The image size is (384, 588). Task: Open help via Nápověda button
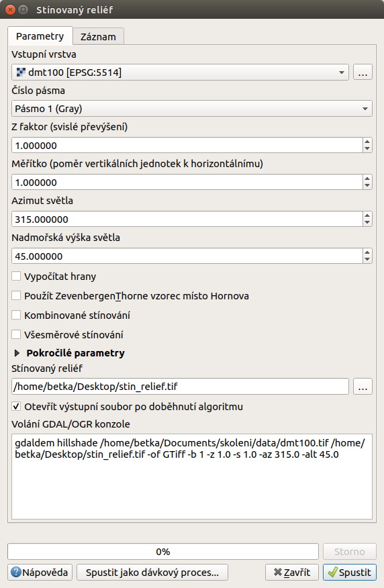point(40,573)
